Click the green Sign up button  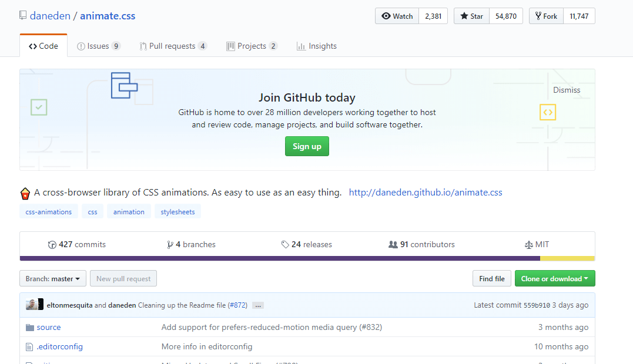(307, 146)
